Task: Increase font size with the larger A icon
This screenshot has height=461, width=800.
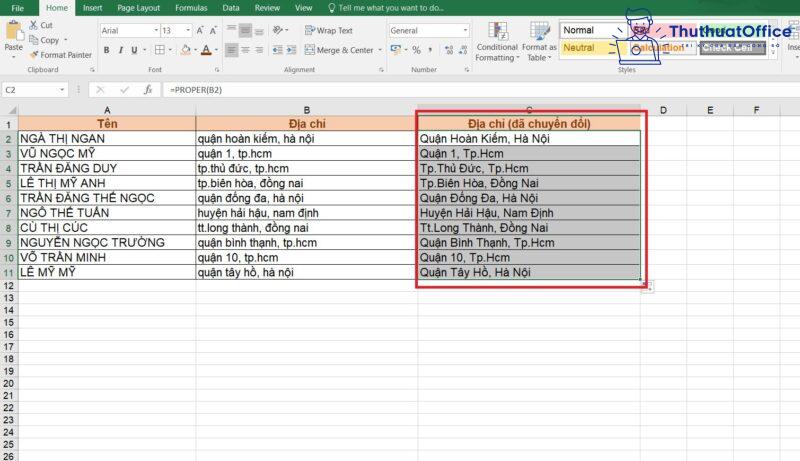Action: pos(200,31)
